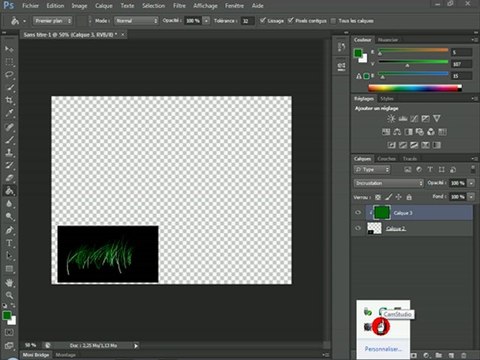
Task: Add Vibrance adjustment
Action: [x=437, y=119]
